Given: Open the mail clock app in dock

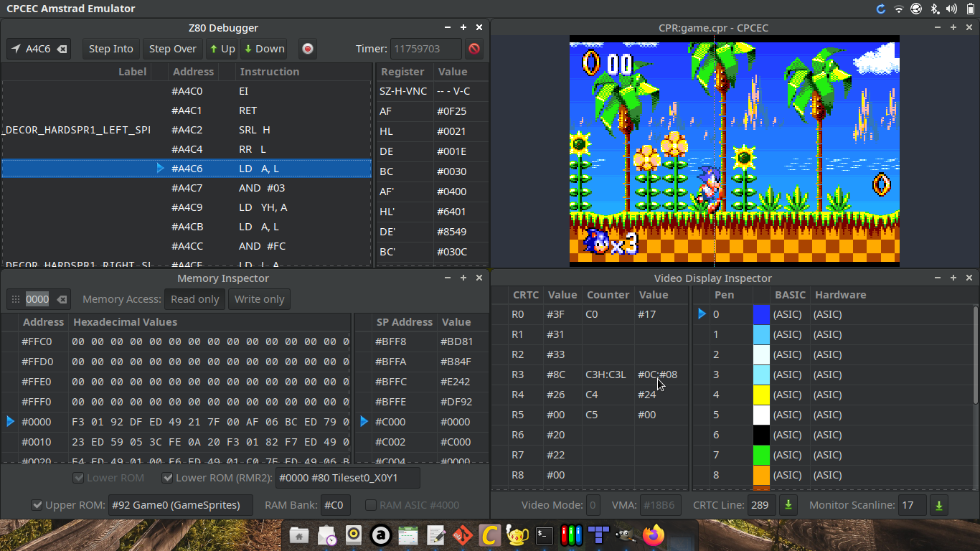Looking at the screenshot, I should click(326, 535).
